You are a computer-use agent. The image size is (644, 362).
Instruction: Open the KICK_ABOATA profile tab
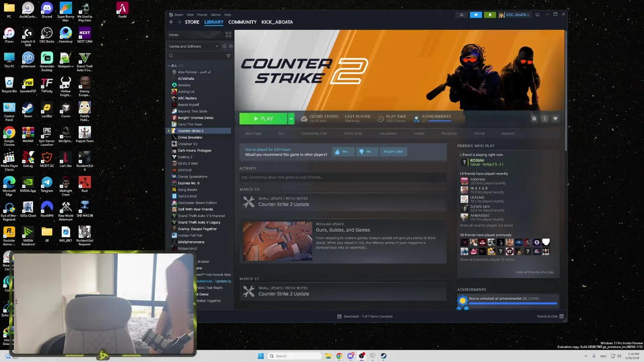pyautogui.click(x=277, y=22)
